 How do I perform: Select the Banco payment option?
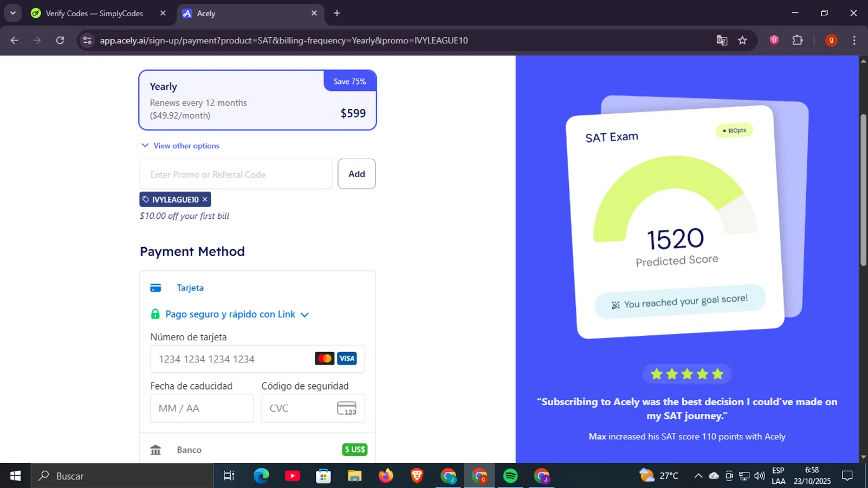coord(258,450)
